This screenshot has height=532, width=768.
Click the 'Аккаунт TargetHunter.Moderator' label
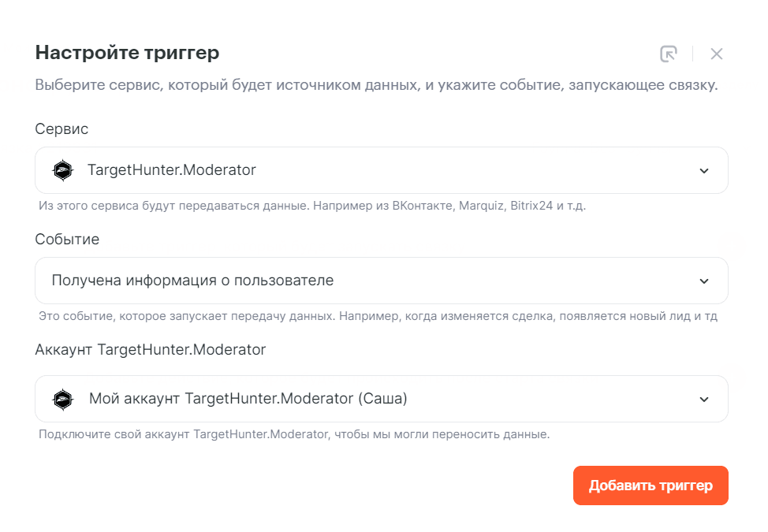150,350
